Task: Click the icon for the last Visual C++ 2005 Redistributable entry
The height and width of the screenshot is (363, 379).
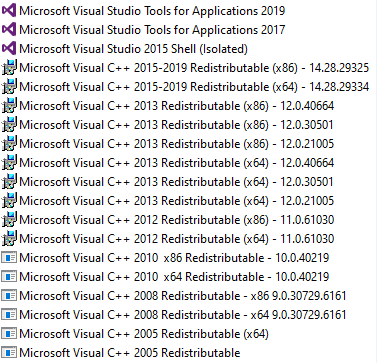Action: (x=9, y=353)
